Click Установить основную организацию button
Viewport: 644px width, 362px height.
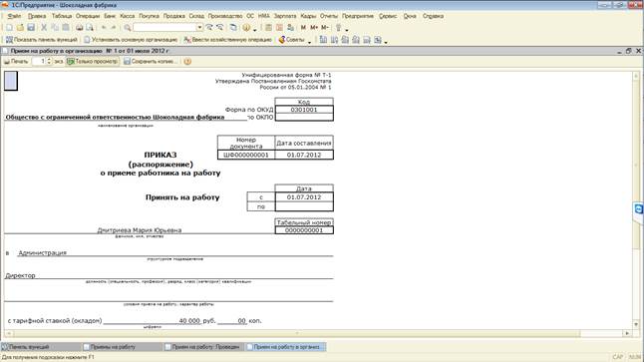point(131,40)
